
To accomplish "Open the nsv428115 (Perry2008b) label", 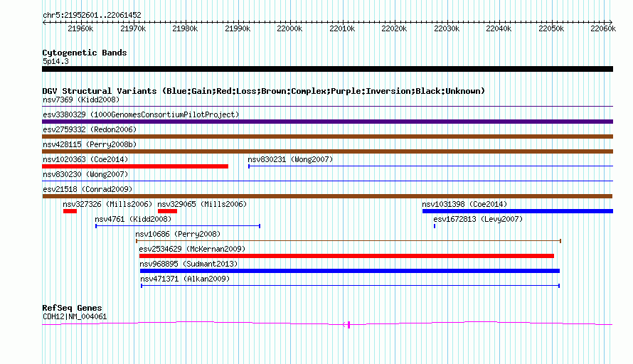I will click(90, 144).
